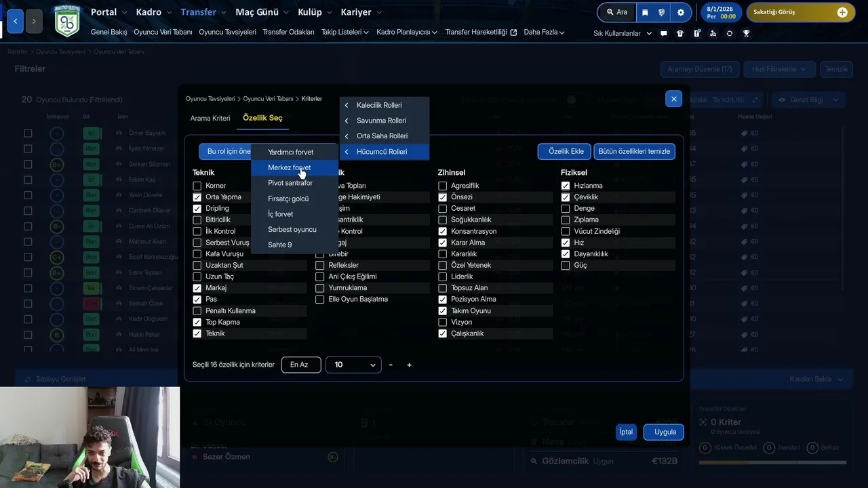Screen dimensions: 868x488
Task: Tick the Vizyon checkbox
Action: 443,322
